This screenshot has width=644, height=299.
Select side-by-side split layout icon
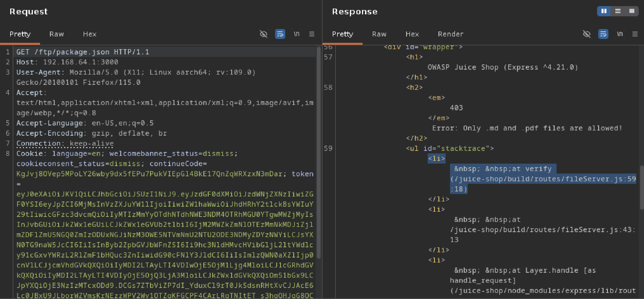[604, 11]
